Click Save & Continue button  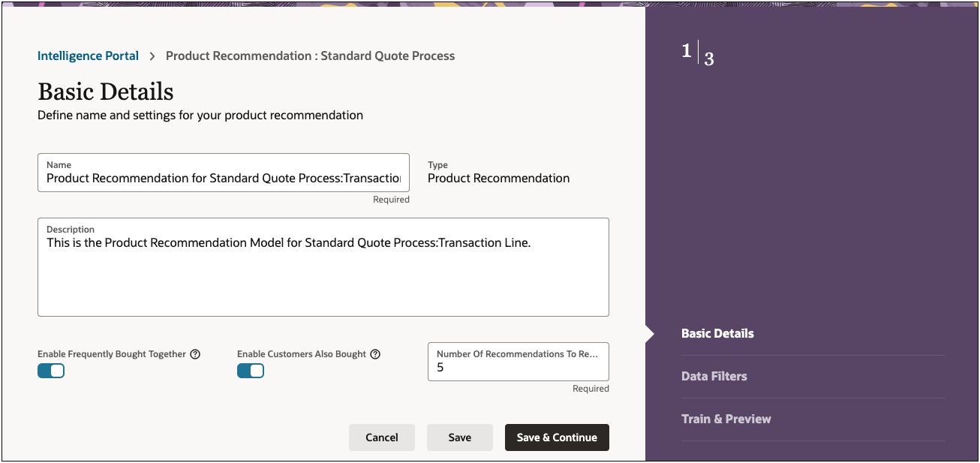[557, 437]
